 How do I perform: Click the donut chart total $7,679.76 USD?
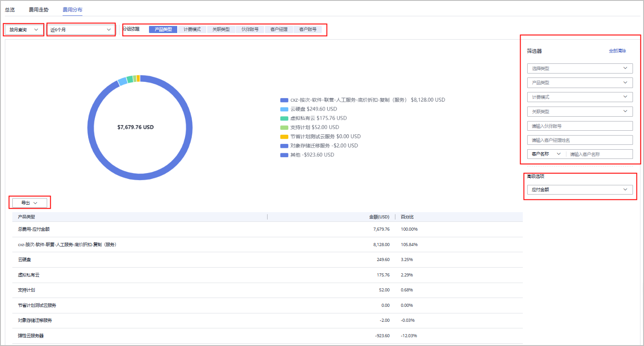click(136, 127)
